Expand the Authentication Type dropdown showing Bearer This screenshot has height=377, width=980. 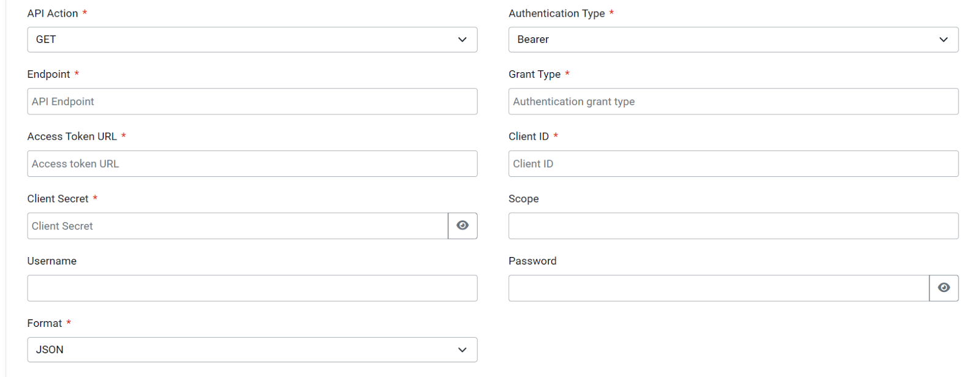(733, 40)
